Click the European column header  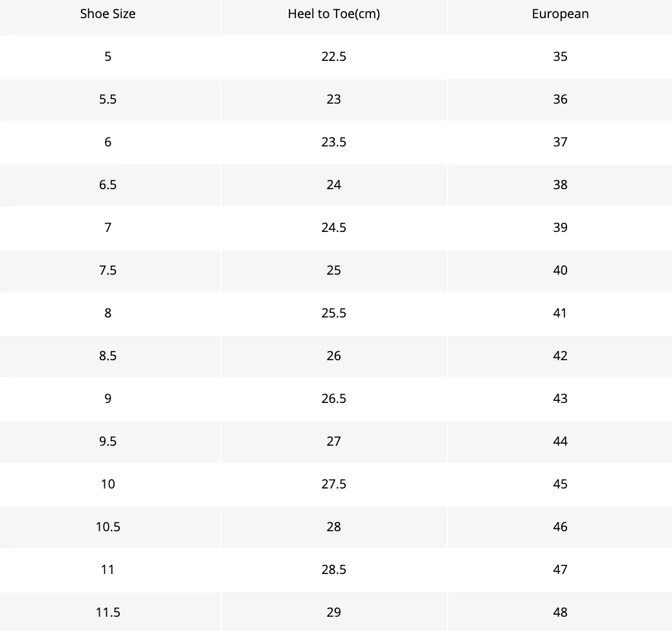pyautogui.click(x=560, y=14)
